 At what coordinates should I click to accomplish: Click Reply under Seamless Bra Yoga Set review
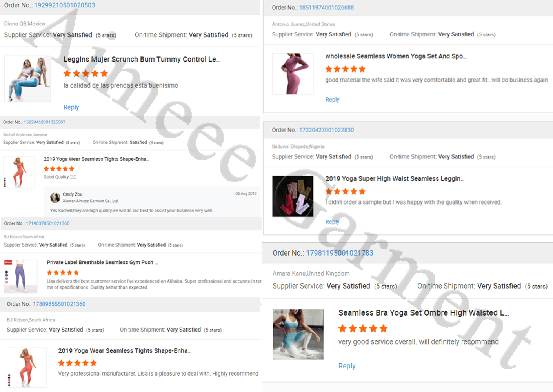[x=347, y=366]
